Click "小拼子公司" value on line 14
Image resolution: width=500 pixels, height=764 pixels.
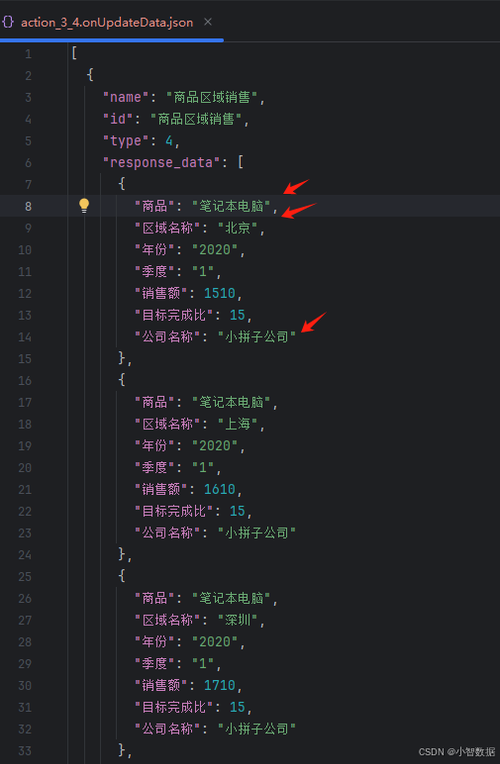(x=257, y=337)
